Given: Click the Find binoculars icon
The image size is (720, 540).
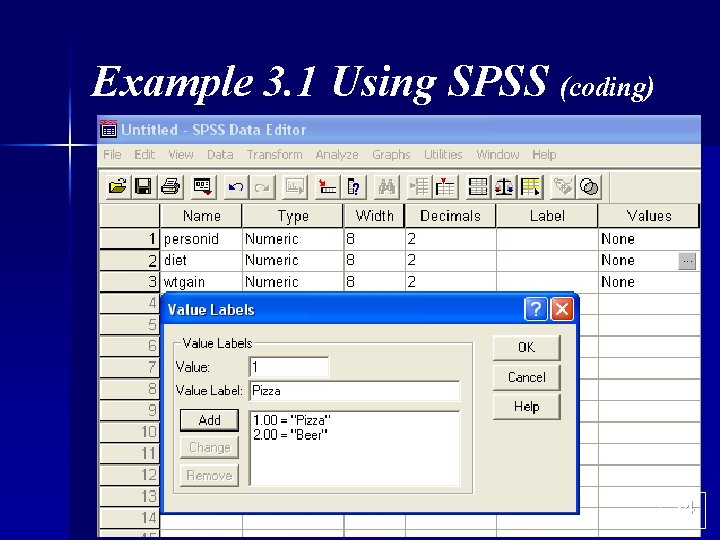Looking at the screenshot, I should point(386,187).
